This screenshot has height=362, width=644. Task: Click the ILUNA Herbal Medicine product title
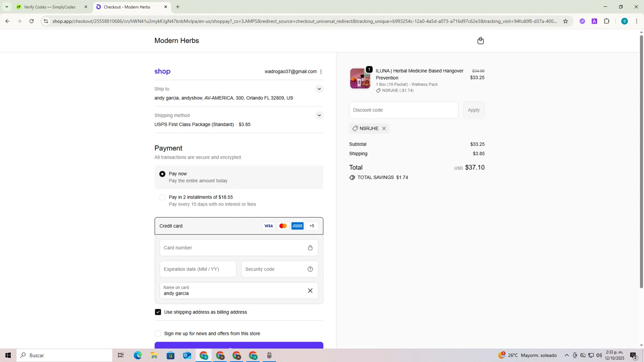point(419,74)
